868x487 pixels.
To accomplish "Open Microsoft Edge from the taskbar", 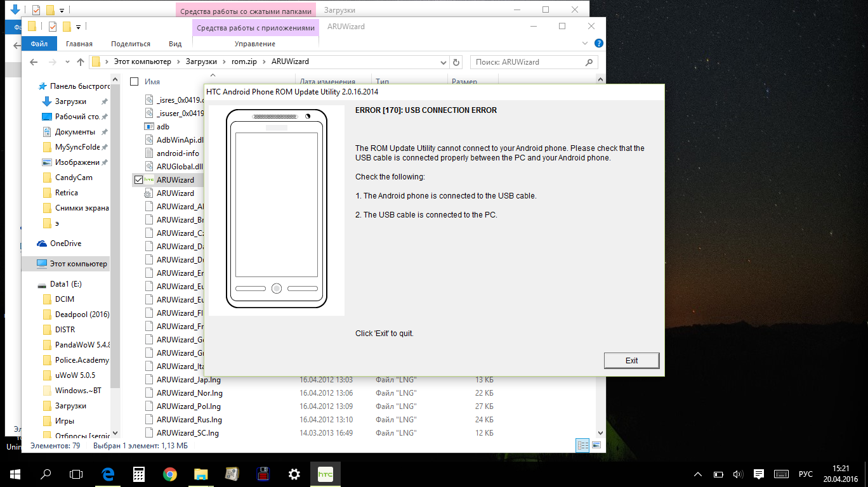I will point(107,474).
